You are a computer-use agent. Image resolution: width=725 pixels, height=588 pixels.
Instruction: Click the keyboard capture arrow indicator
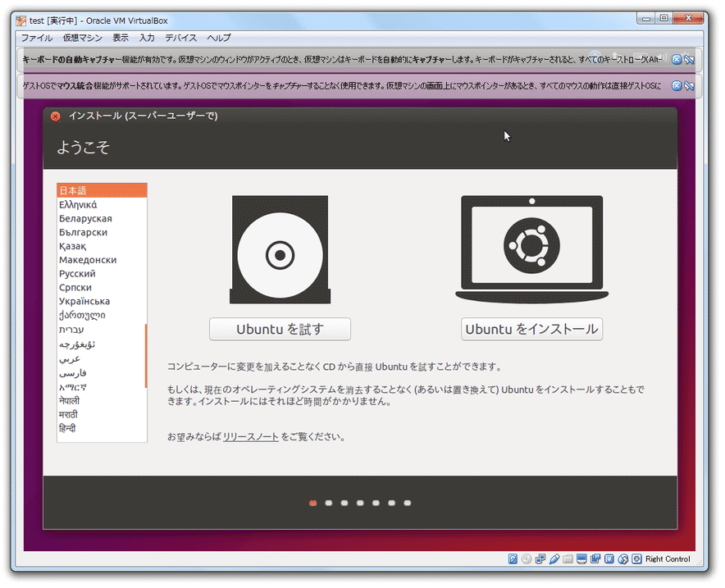[x=636, y=558]
